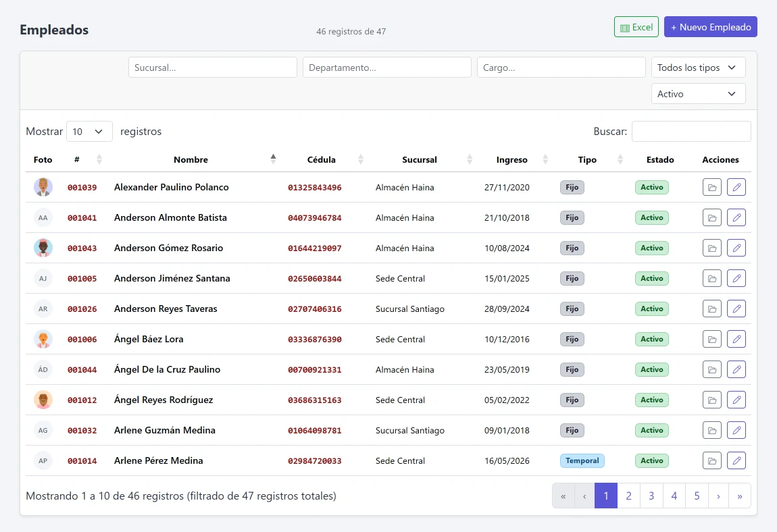777x532 pixels.
Task: Sort table by Ingreso column
Action: click(x=512, y=159)
